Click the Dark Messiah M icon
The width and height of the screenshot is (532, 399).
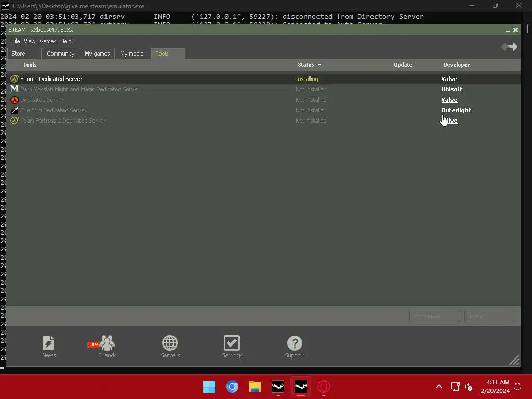point(14,89)
